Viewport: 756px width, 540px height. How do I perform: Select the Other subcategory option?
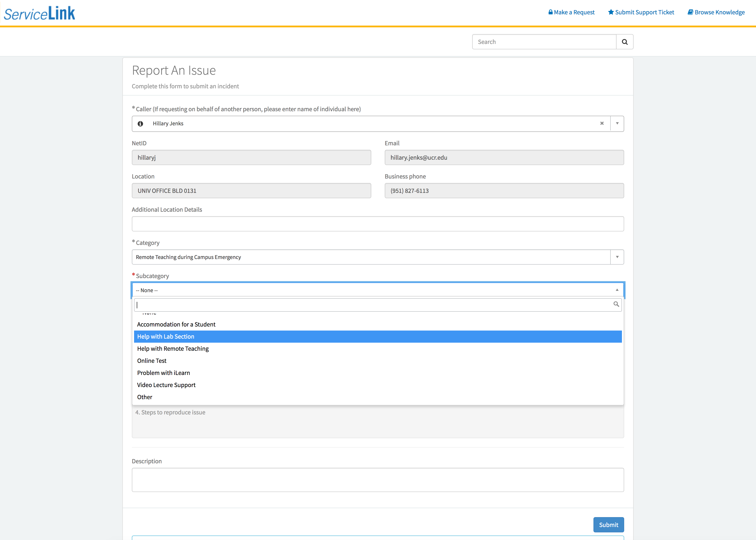[x=145, y=397]
